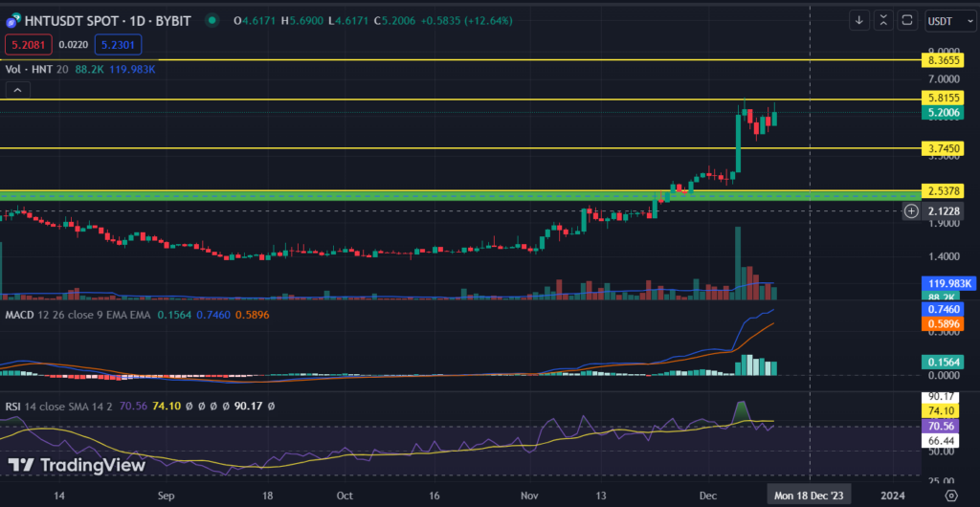Click the white 66.44 RSI axis label
The image size is (980, 507).
940,441
